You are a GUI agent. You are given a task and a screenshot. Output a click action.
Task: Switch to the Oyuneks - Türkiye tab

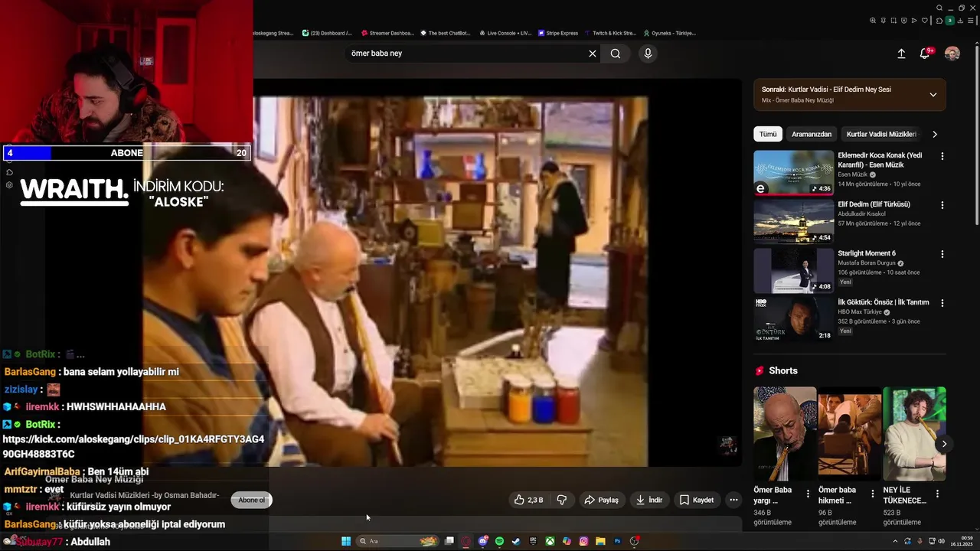670,33
